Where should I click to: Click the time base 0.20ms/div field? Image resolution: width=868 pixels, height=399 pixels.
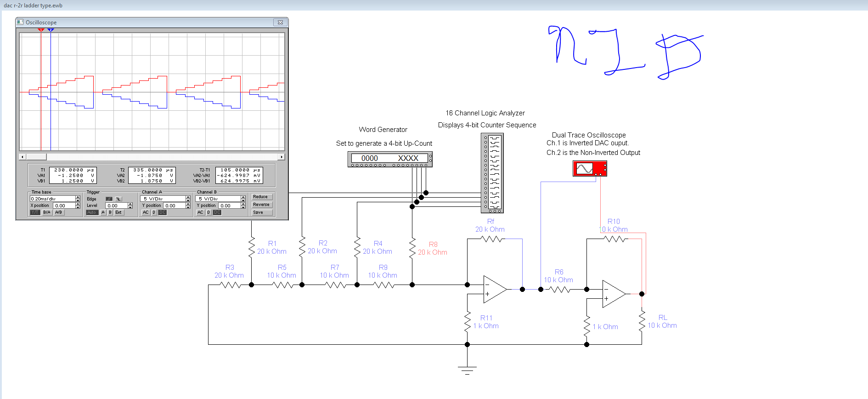click(x=53, y=199)
